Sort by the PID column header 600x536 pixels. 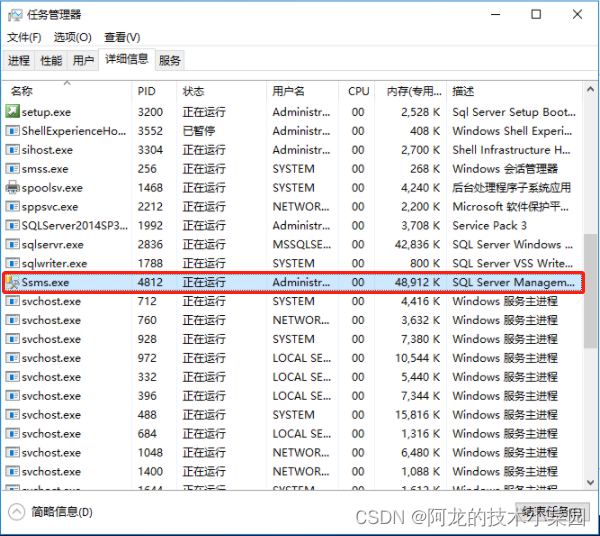click(x=154, y=91)
